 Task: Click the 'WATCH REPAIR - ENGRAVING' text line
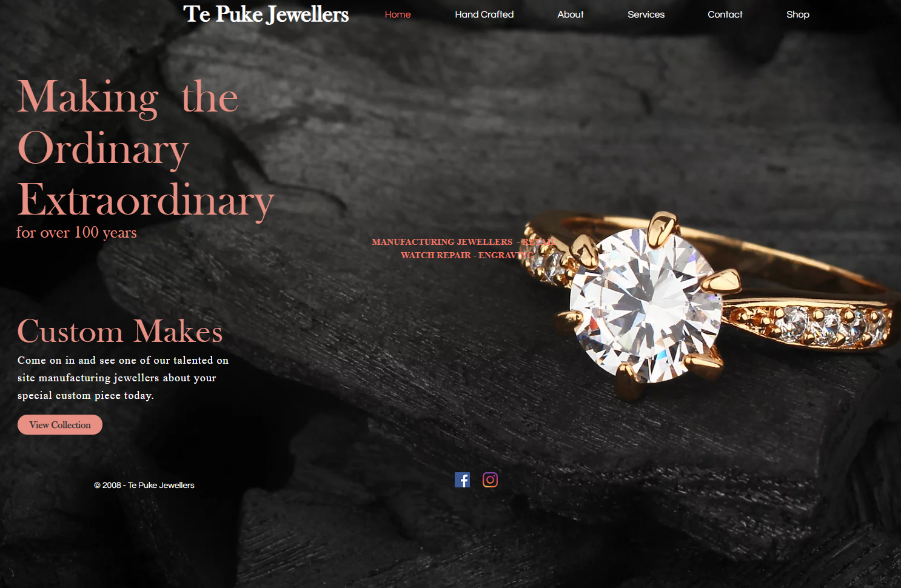(467, 255)
